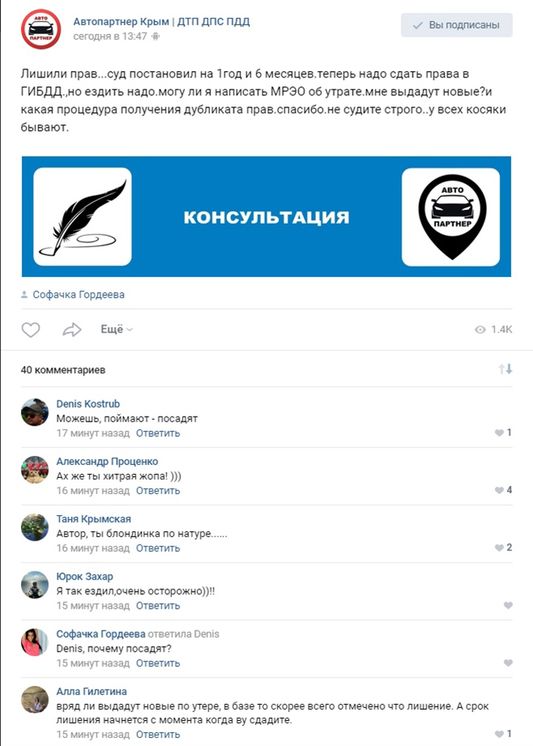This screenshot has height=746, width=533.
Task: Expand the Ещё dropdown under the post
Action: coord(116,329)
